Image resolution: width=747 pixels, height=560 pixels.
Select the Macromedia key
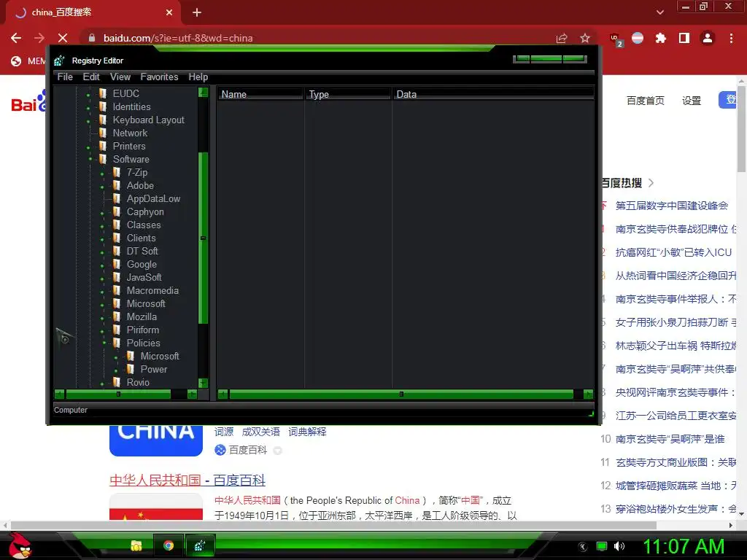click(x=152, y=290)
